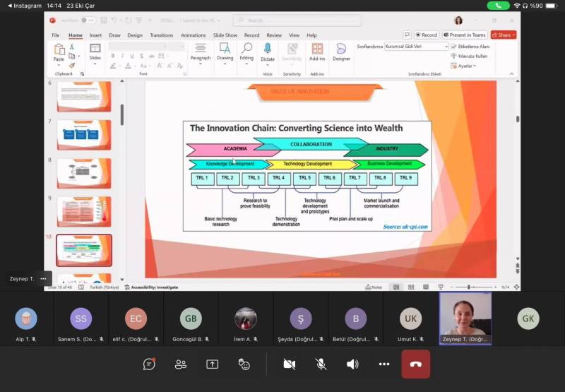Unmute the microphone
Image resolution: width=565 pixels, height=392 pixels.
coord(321,364)
